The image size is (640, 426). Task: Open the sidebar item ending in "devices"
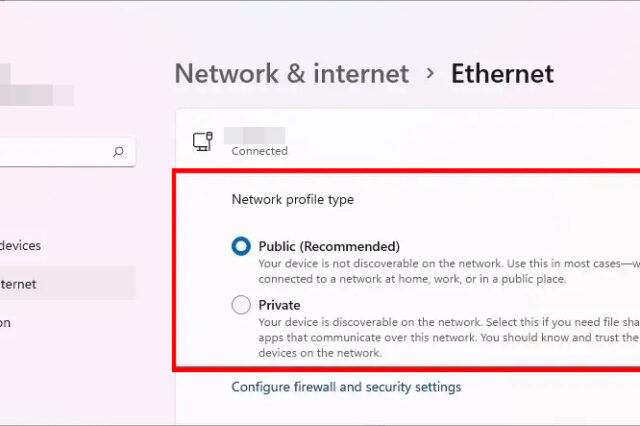(22, 245)
